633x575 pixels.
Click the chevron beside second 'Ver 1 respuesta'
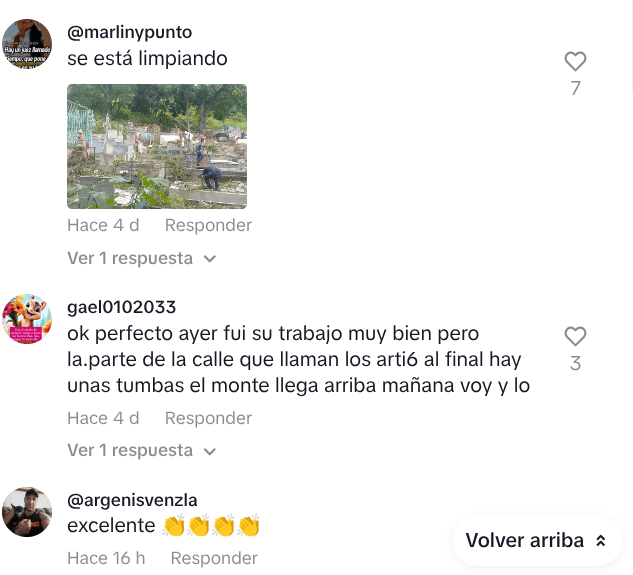(210, 451)
